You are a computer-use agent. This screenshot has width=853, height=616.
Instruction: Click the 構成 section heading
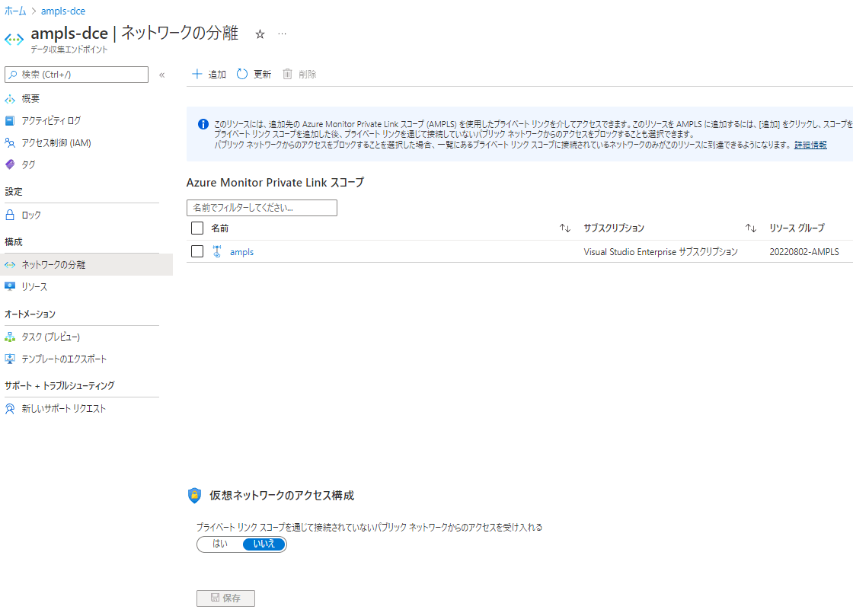(14, 242)
